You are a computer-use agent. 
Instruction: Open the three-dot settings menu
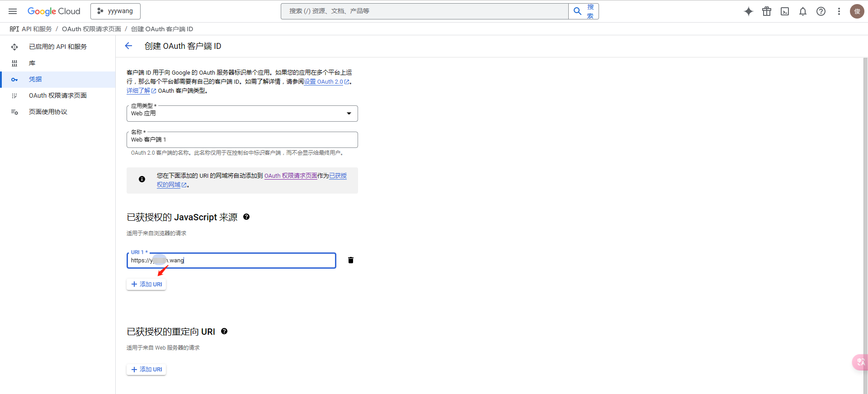pos(839,11)
